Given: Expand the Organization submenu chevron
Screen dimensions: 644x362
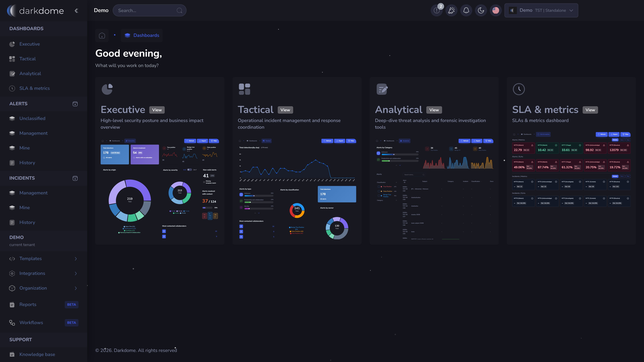Looking at the screenshot, I should (76, 288).
